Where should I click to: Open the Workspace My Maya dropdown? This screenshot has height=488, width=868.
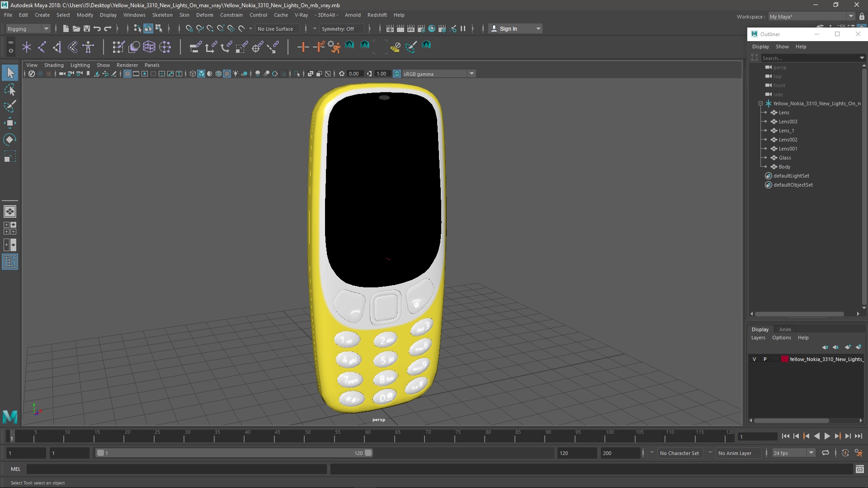[811, 16]
